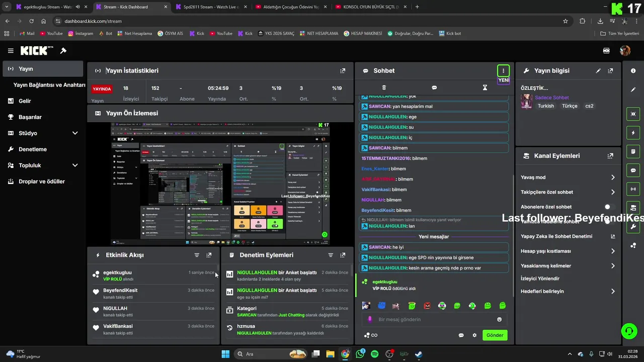Click the info icon in right sidebar
This screenshot has width=644, height=362.
[633, 71]
